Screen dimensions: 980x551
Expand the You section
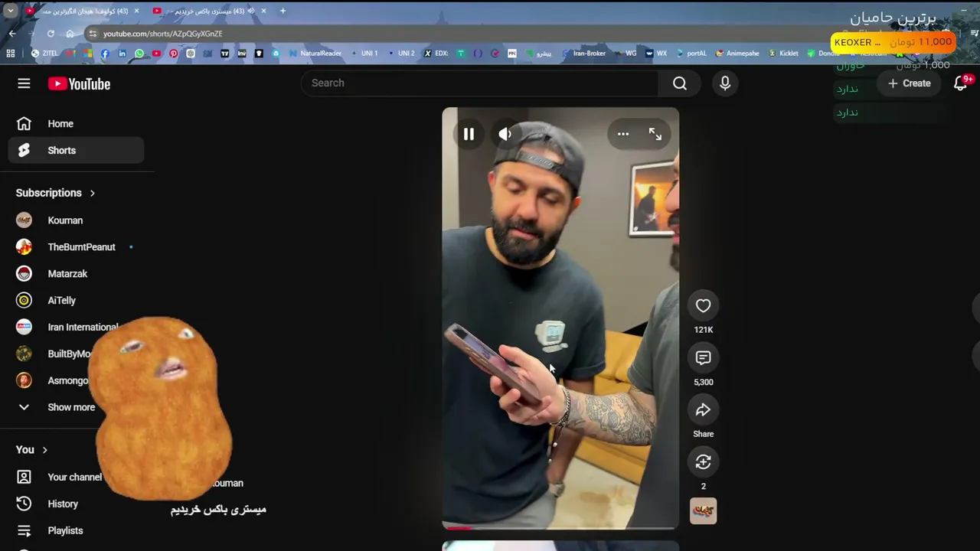click(32, 450)
